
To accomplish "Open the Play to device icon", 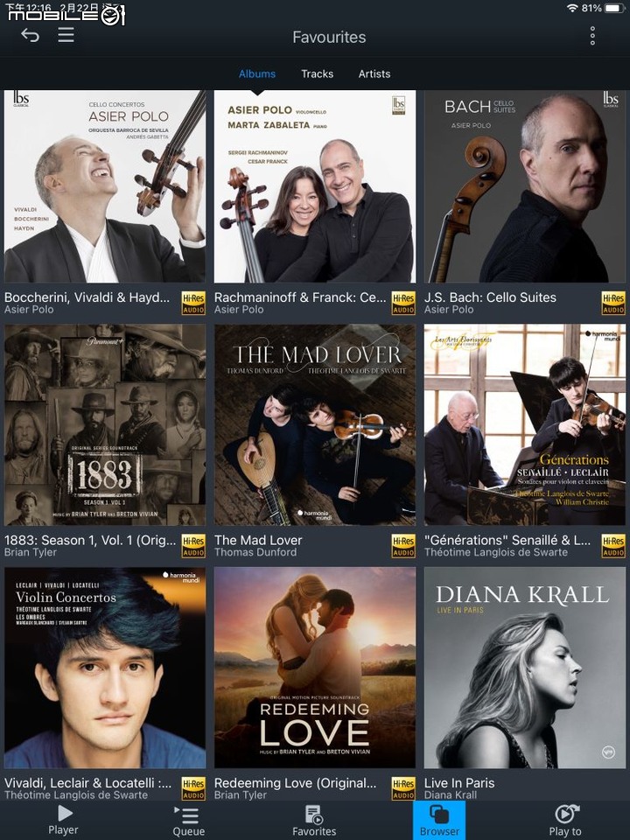I will (x=566, y=813).
